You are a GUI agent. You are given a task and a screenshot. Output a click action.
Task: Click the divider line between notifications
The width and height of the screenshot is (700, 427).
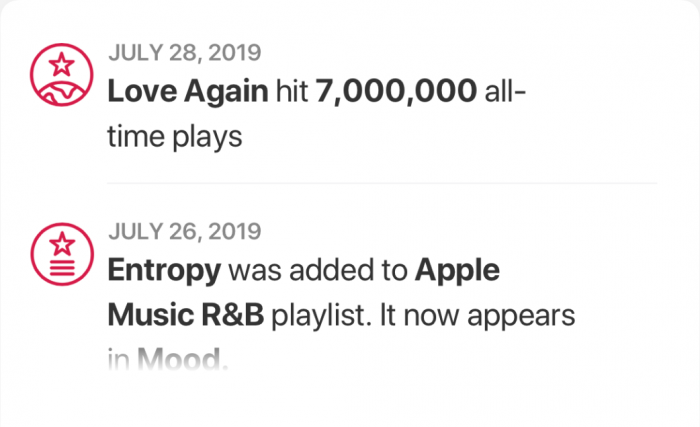382,183
